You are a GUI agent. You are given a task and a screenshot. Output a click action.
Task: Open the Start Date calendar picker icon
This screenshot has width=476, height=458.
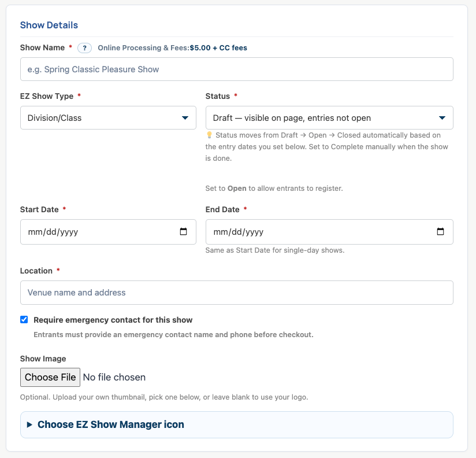[183, 231]
